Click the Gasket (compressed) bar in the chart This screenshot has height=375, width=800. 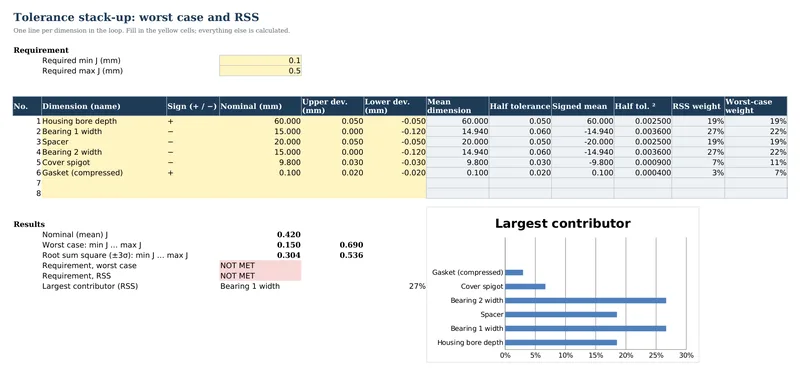(514, 272)
